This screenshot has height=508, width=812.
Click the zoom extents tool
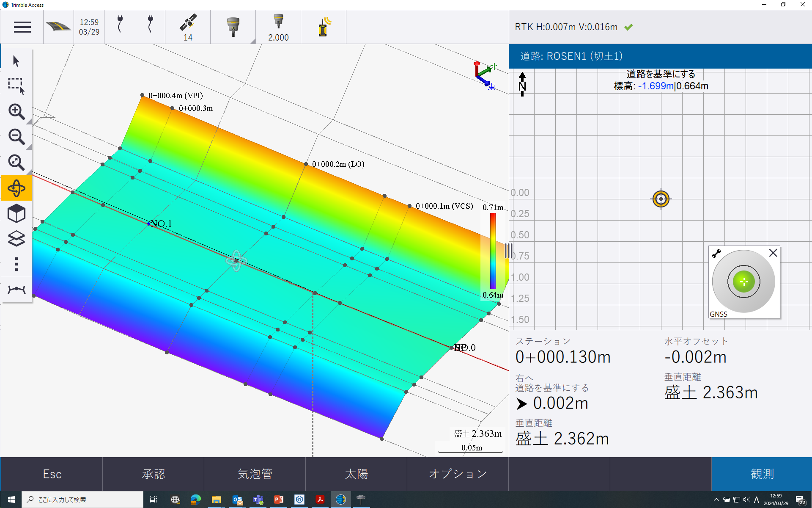coord(16,163)
